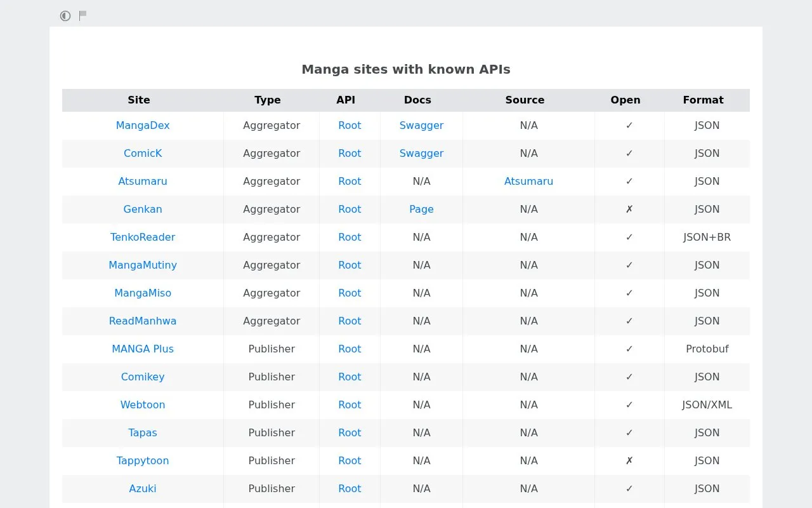Click the flag icon at top left
This screenshot has width=812, height=508.
[x=83, y=15]
